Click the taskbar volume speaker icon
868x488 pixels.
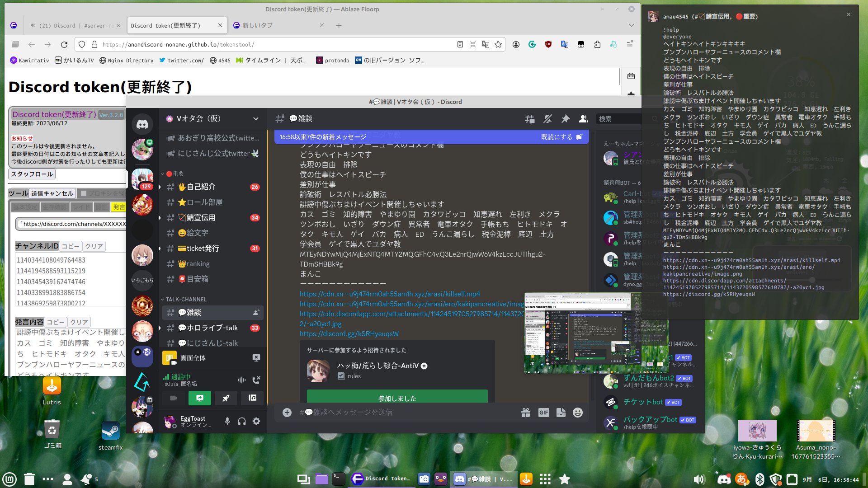tap(699, 479)
